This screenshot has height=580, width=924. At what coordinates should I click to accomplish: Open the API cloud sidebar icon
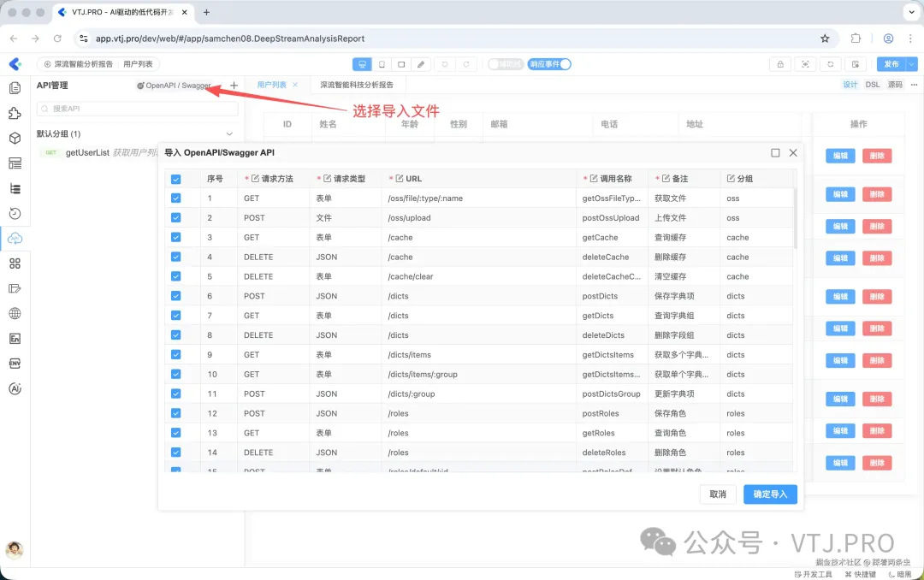(15, 239)
